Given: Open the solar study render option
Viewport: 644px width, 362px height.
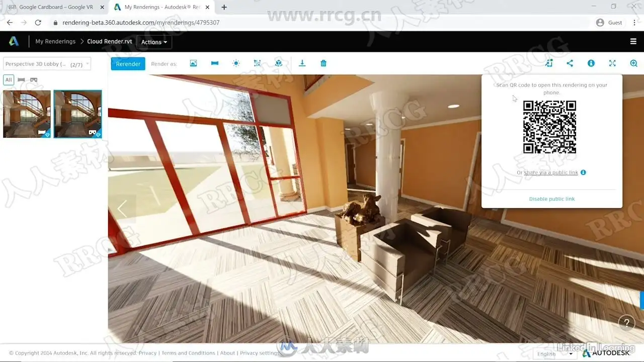Looking at the screenshot, I should click(236, 63).
